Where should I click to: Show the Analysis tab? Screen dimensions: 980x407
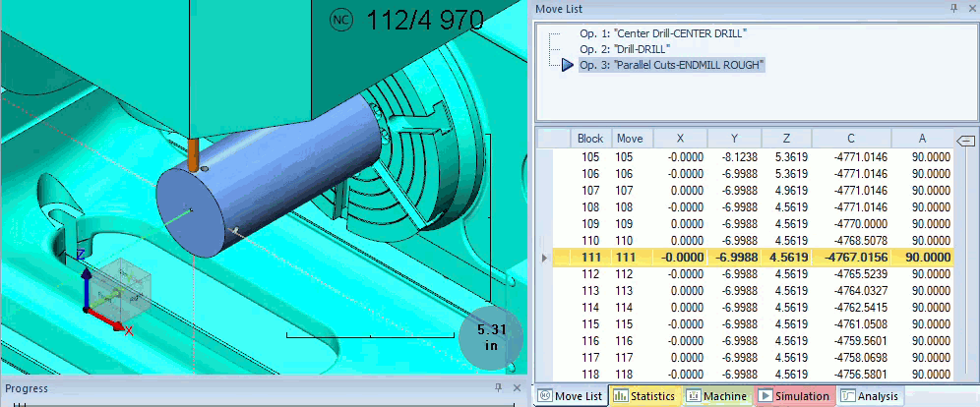[869, 396]
